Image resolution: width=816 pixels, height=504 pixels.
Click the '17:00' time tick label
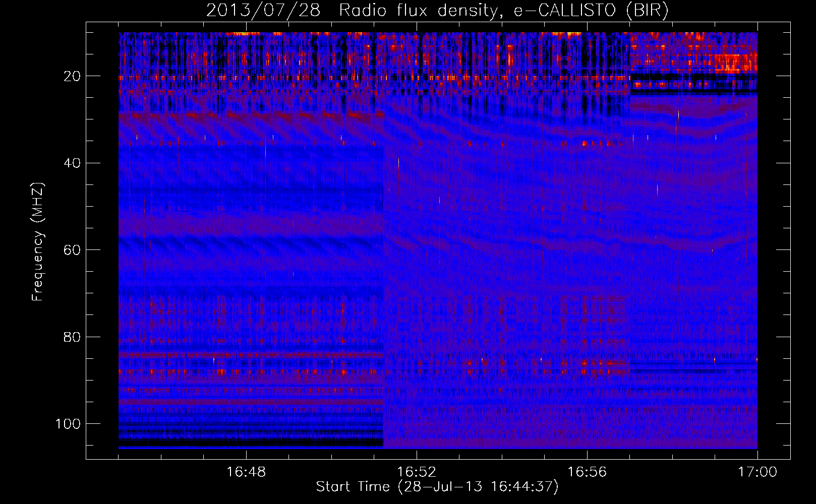point(757,472)
